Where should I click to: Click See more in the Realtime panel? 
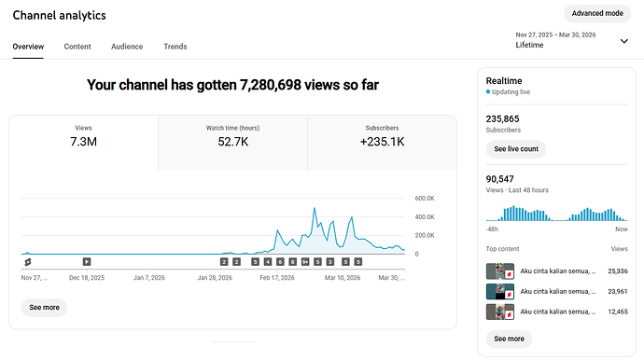[509, 339]
